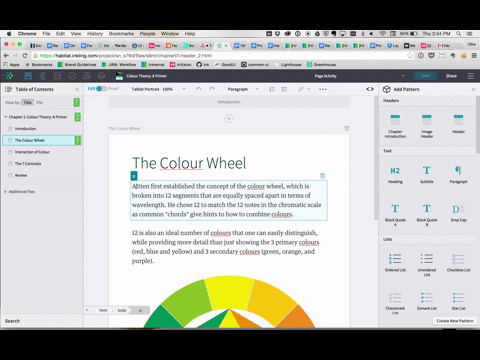Click the box package icon in top toolbar
This screenshot has height=360, width=480.
[101, 76]
